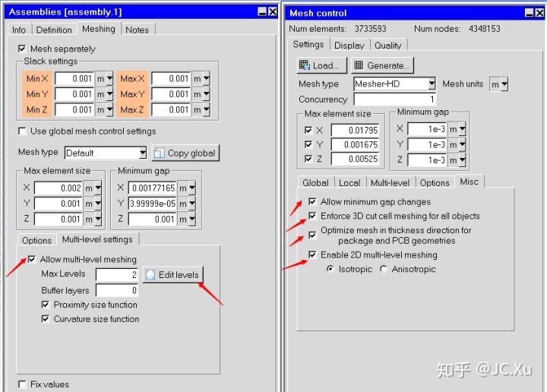Click Mesh control Max element Z field 0.00525
547x392 pixels.
point(355,159)
